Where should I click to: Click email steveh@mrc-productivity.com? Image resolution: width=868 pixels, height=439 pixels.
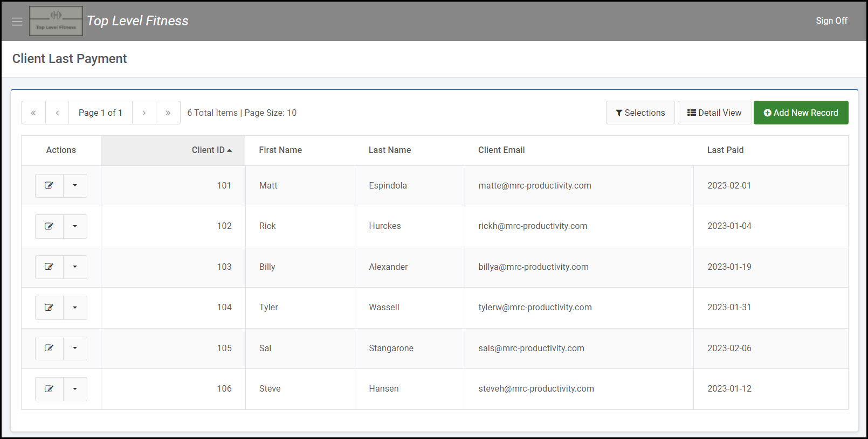click(536, 389)
